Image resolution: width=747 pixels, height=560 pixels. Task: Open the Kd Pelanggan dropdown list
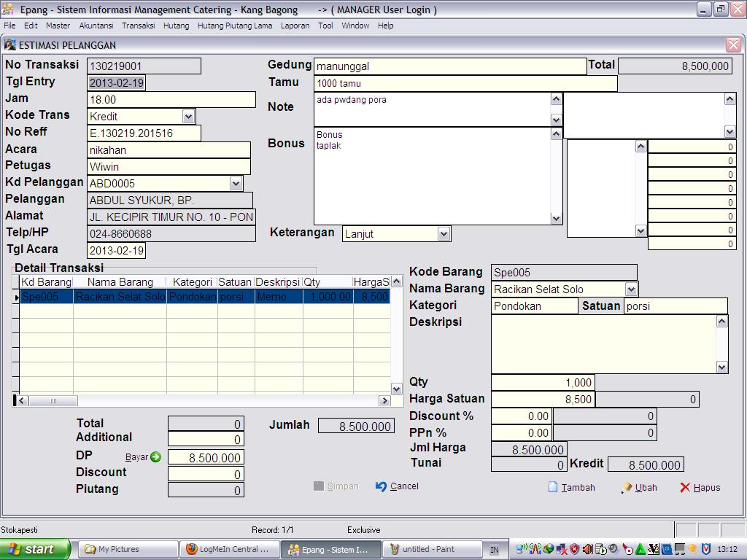pyautogui.click(x=236, y=184)
